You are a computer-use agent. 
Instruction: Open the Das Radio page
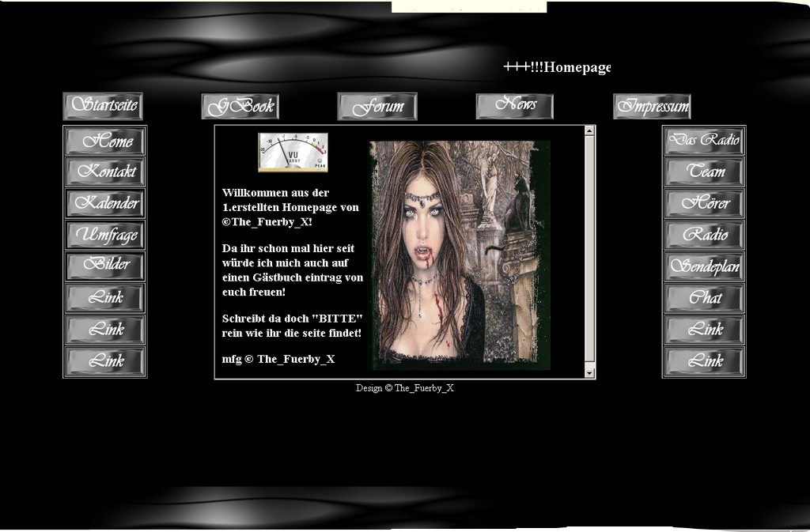pyautogui.click(x=704, y=141)
